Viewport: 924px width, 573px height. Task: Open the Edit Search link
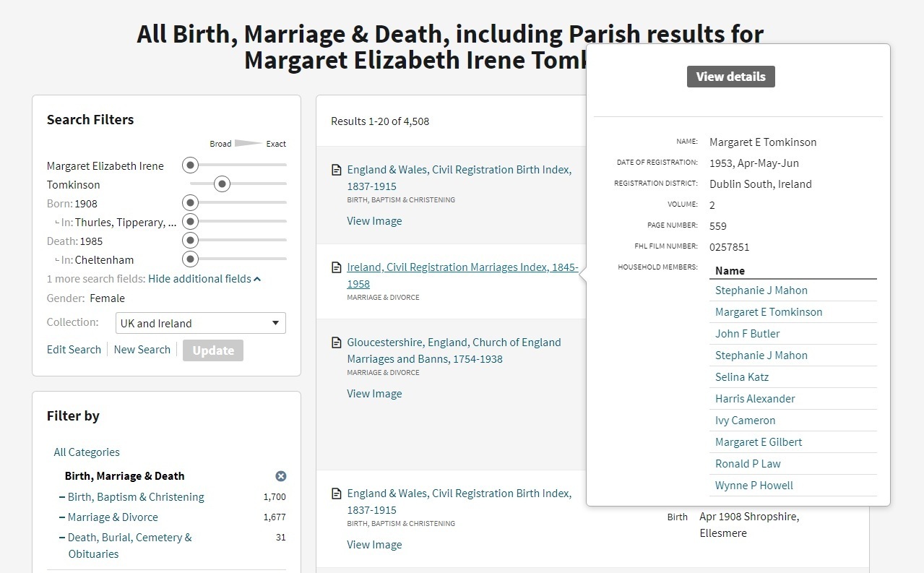pyautogui.click(x=74, y=350)
